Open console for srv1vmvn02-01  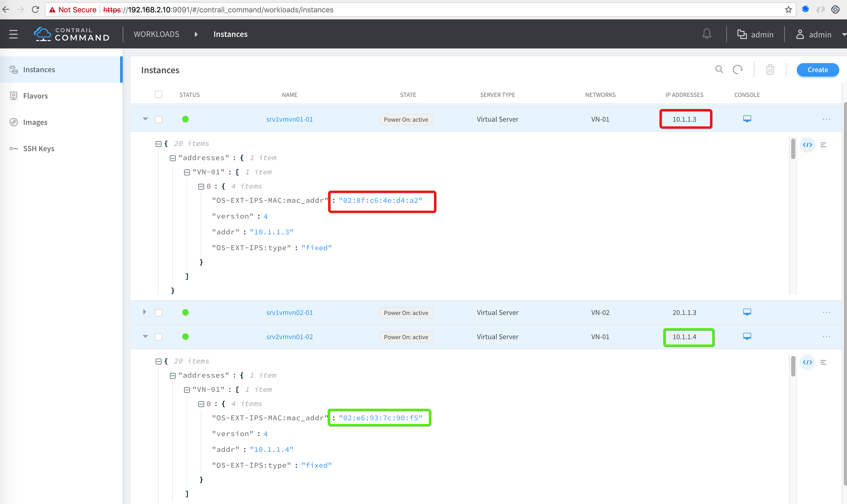click(x=747, y=312)
